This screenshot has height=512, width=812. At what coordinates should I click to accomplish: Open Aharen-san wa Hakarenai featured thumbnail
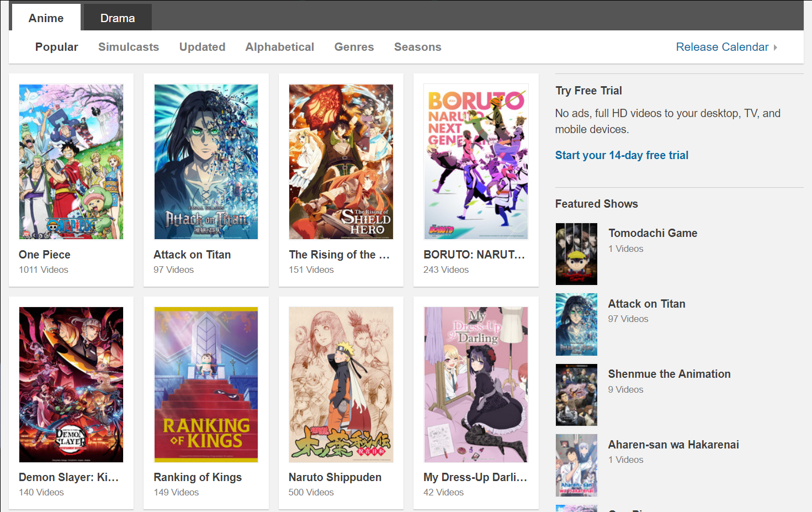[x=576, y=465]
